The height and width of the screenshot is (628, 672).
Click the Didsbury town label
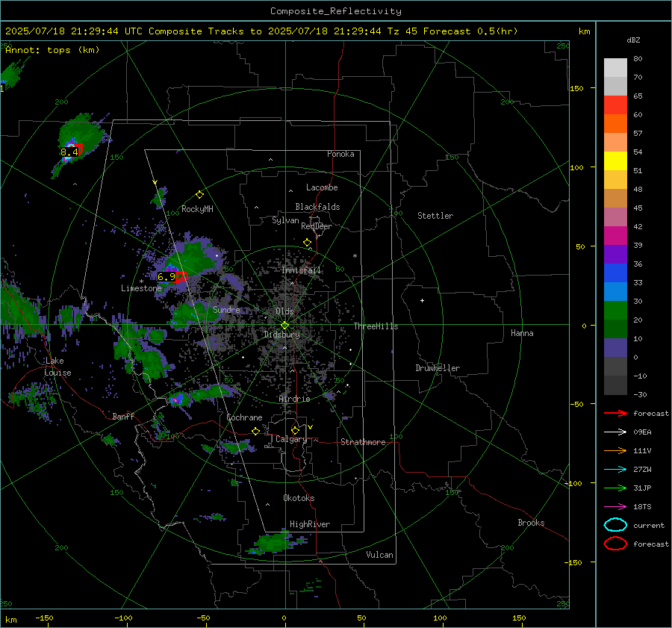point(281,335)
